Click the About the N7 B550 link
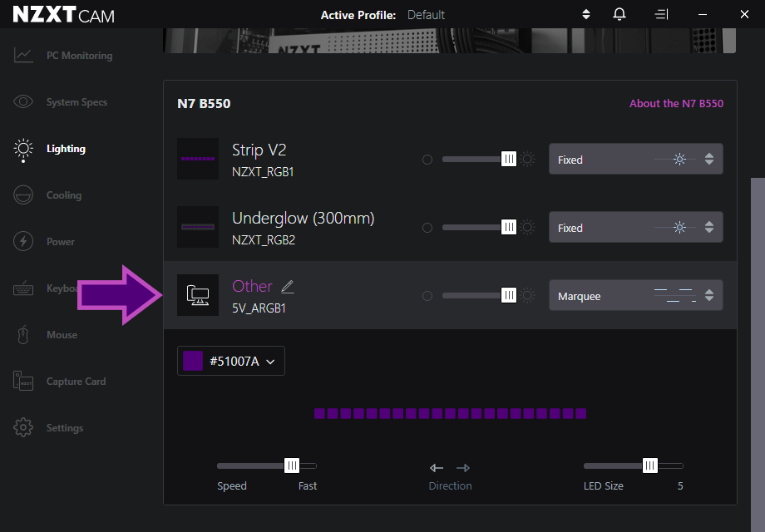The width and height of the screenshot is (765, 532). tap(677, 102)
